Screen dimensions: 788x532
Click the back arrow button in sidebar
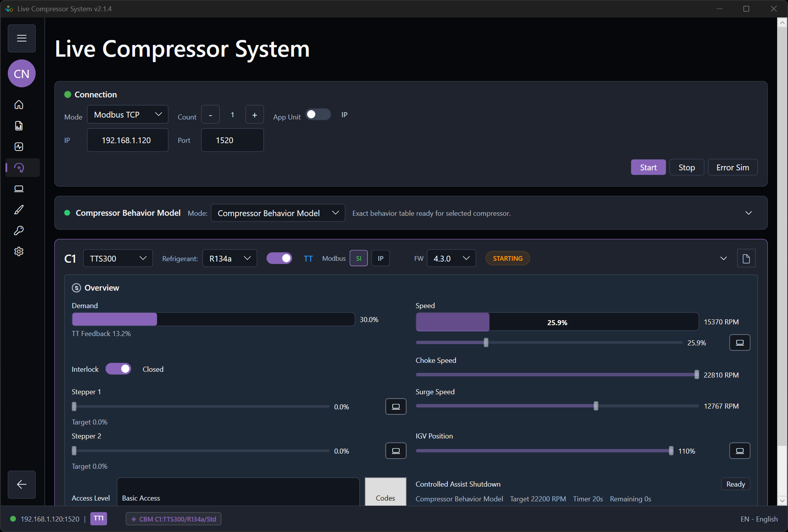pos(22,484)
